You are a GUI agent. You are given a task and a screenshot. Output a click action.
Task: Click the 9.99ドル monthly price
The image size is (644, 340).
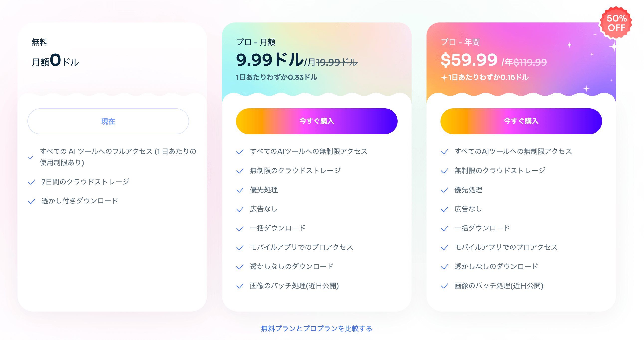(x=270, y=60)
